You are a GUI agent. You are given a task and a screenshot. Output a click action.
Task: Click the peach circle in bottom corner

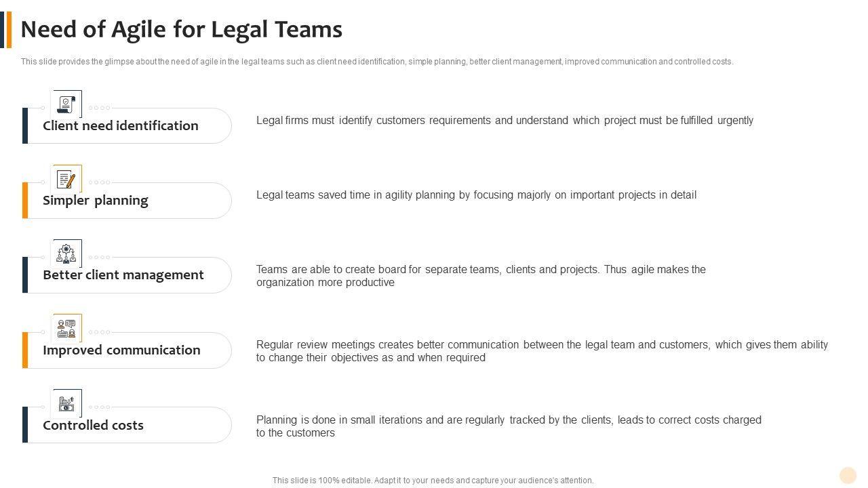848,475
